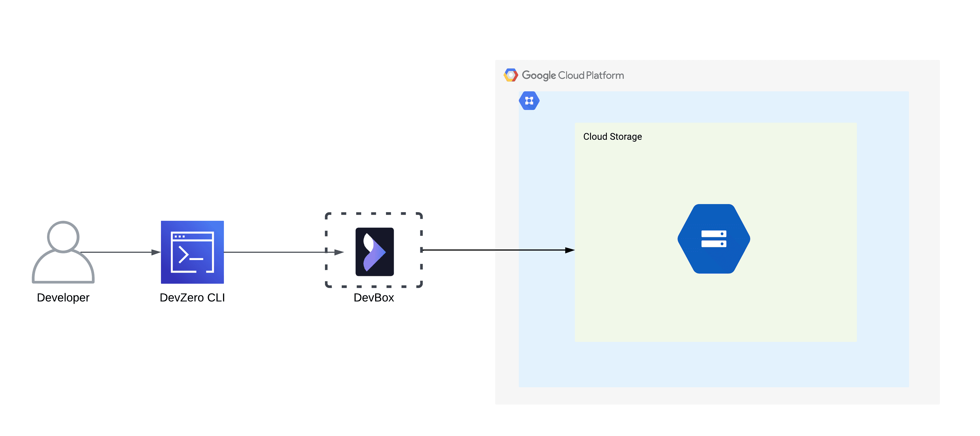The width and height of the screenshot is (980, 436).
Task: Click the "Google Cloud Platform" title text
Action: coord(573,75)
